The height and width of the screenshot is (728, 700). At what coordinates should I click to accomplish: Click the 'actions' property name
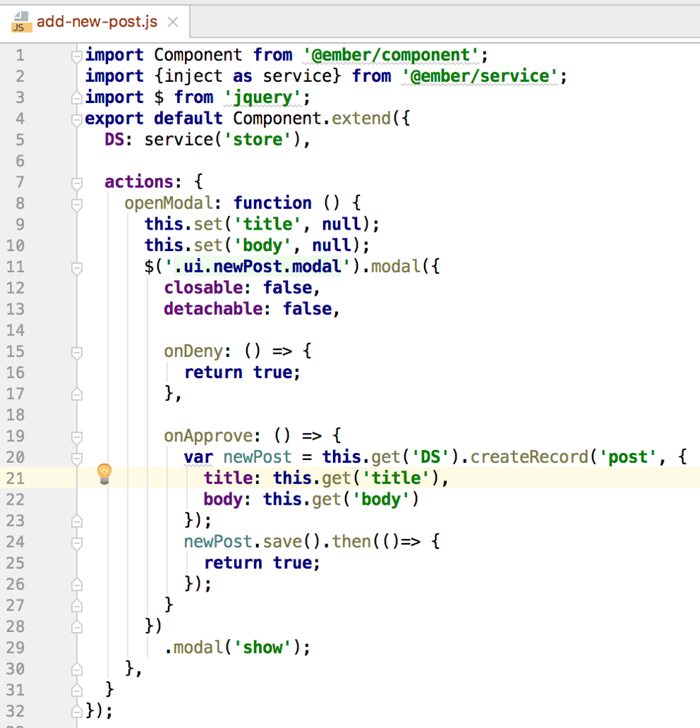139,182
